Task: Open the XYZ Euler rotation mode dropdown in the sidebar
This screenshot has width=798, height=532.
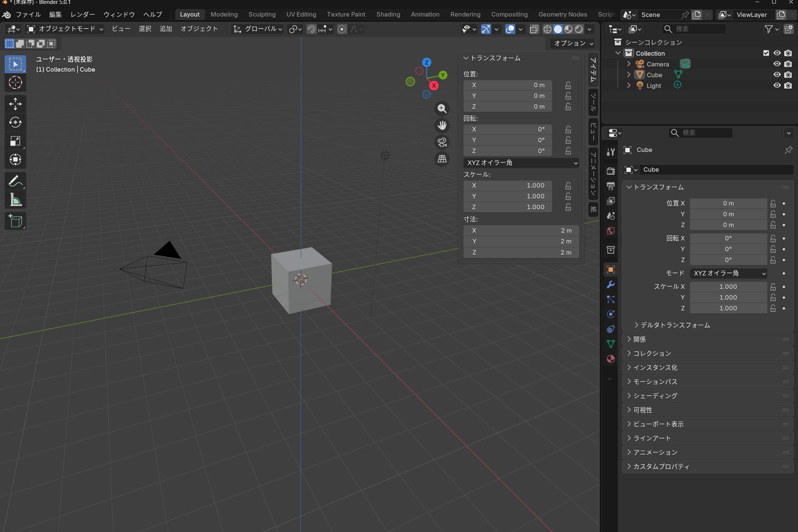Action: (x=521, y=163)
